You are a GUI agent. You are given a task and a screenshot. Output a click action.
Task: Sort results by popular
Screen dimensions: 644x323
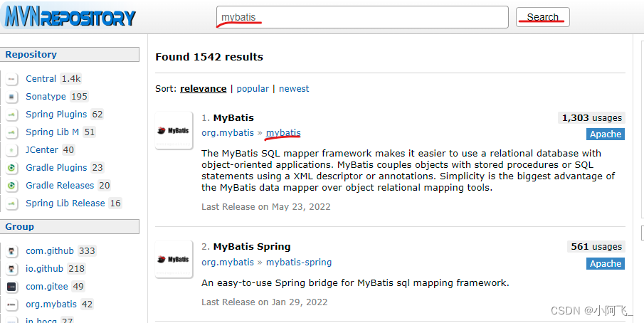(x=253, y=89)
